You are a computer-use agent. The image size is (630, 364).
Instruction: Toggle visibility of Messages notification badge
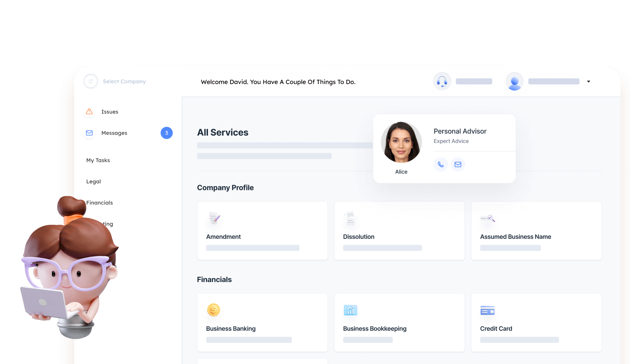(167, 133)
